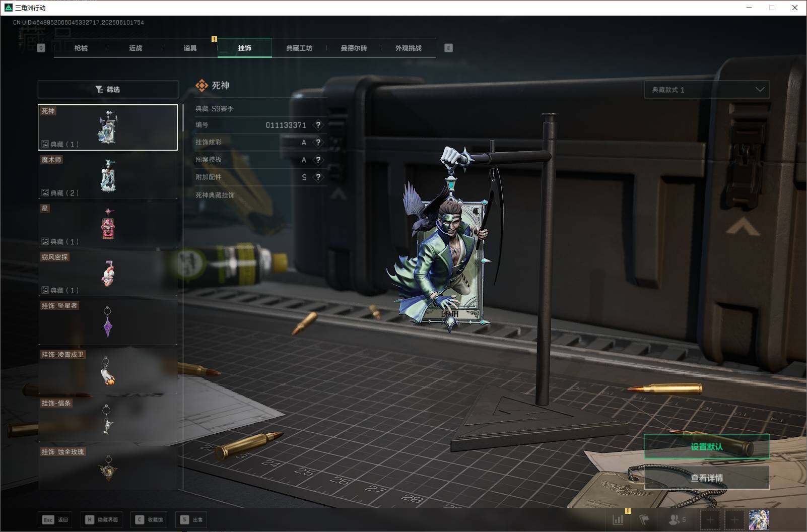The height and width of the screenshot is (532, 807).
Task: Open the flags icon in bottom bar
Action: pos(644,519)
